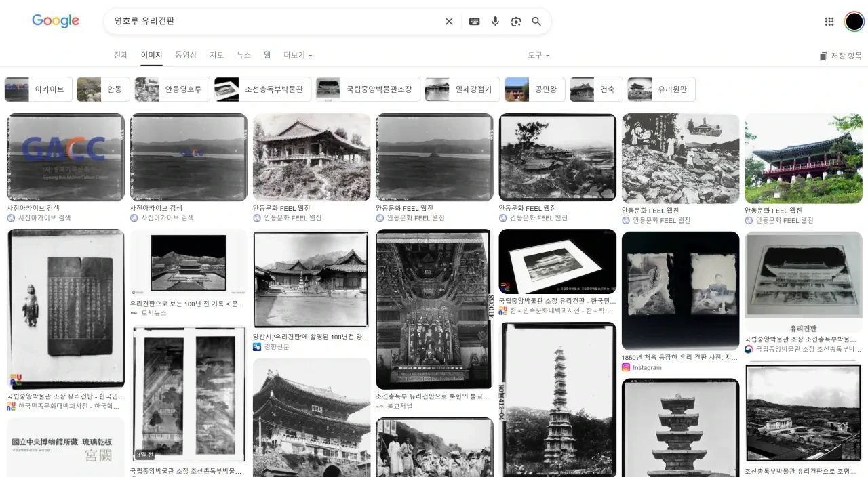The width and height of the screenshot is (868, 477).
Task: Switch to the 동영상 tab
Action: pyautogui.click(x=186, y=55)
